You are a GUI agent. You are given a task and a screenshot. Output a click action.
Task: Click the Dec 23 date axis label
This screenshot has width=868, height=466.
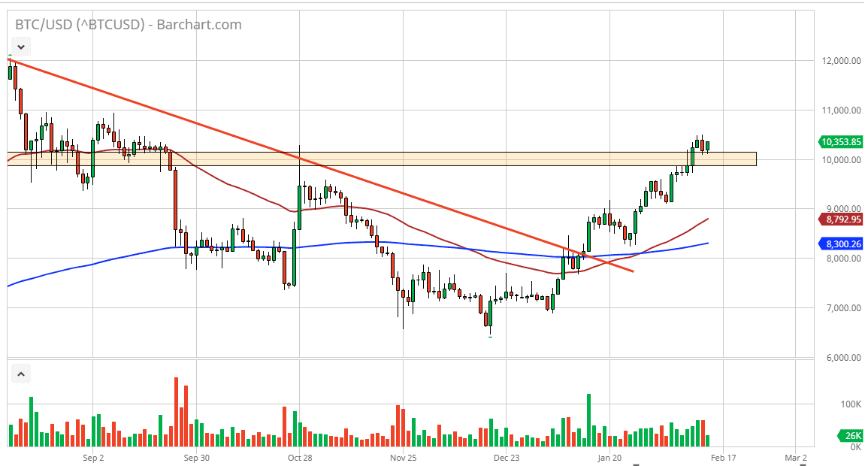pyautogui.click(x=508, y=456)
